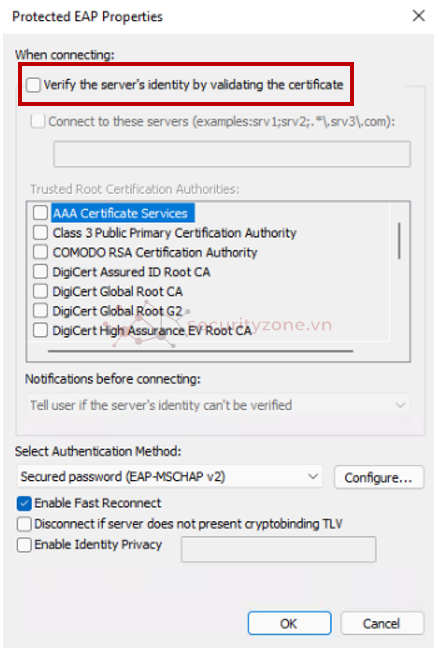Check DigiCert Assured ID Root CA
434x648 pixels.
[40, 272]
